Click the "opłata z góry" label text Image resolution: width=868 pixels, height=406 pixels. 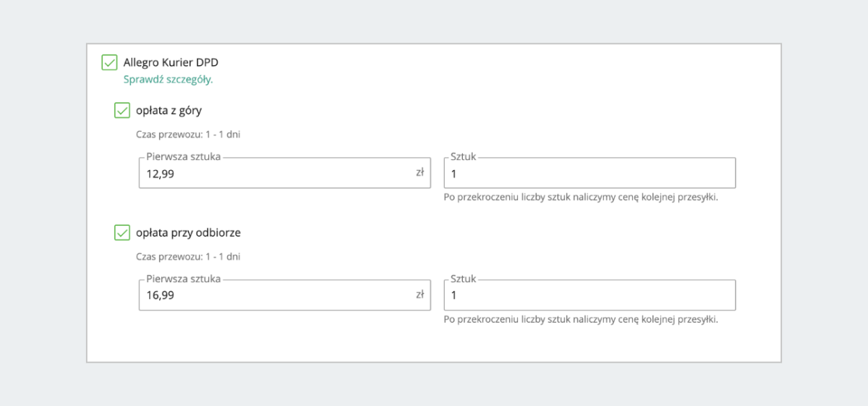pyautogui.click(x=169, y=111)
